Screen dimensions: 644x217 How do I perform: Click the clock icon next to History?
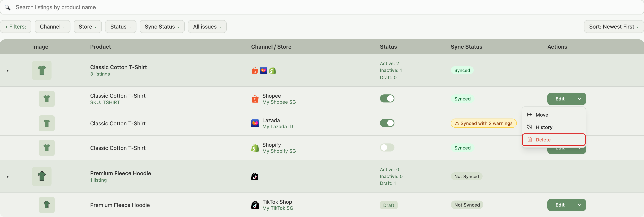[529, 127]
